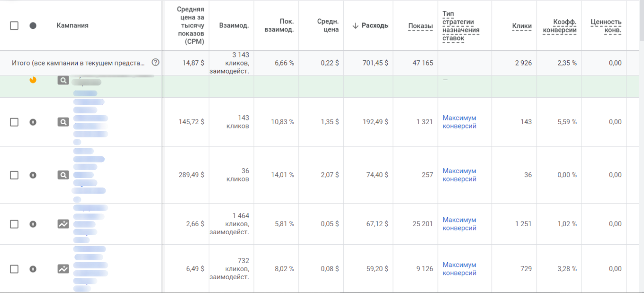This screenshot has width=644, height=293.
Task: Open the Максимум конверсий link in the 143-clicks row
Action: [x=459, y=122]
